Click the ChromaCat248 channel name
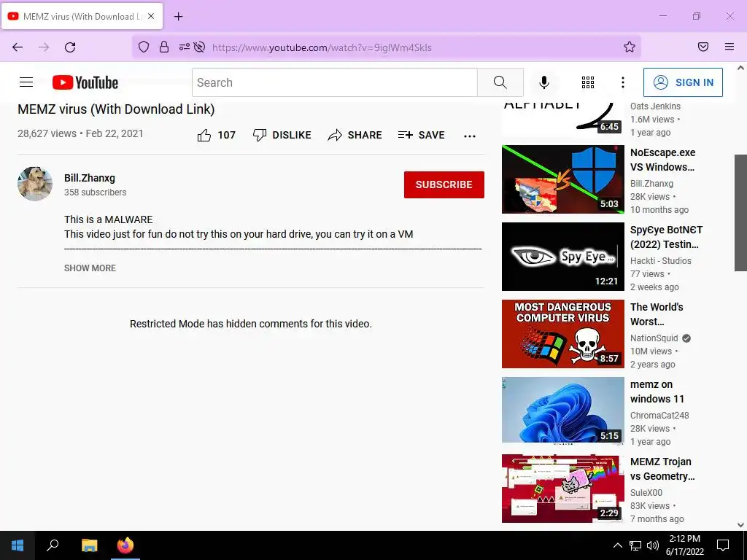The height and width of the screenshot is (560, 747). pyautogui.click(x=659, y=415)
